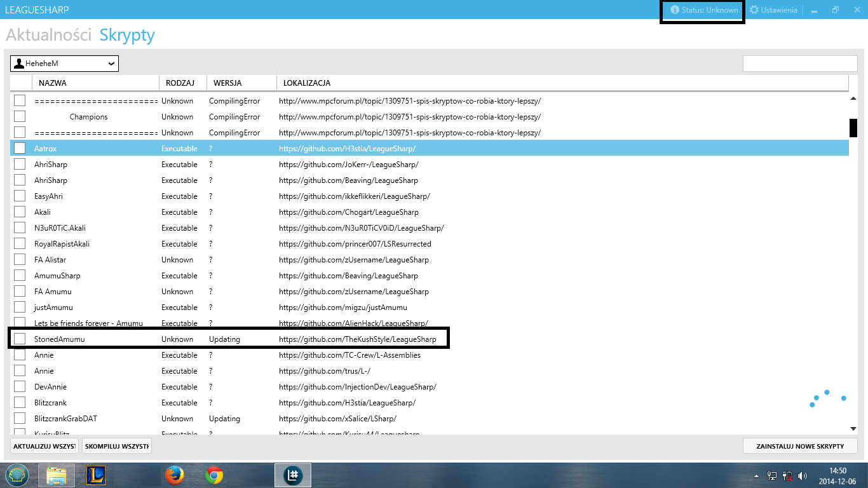Select the FA Amumu script name
This screenshot has height=488, width=868.
[53, 292]
